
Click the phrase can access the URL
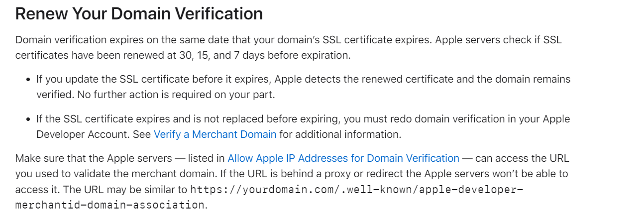coord(522,158)
